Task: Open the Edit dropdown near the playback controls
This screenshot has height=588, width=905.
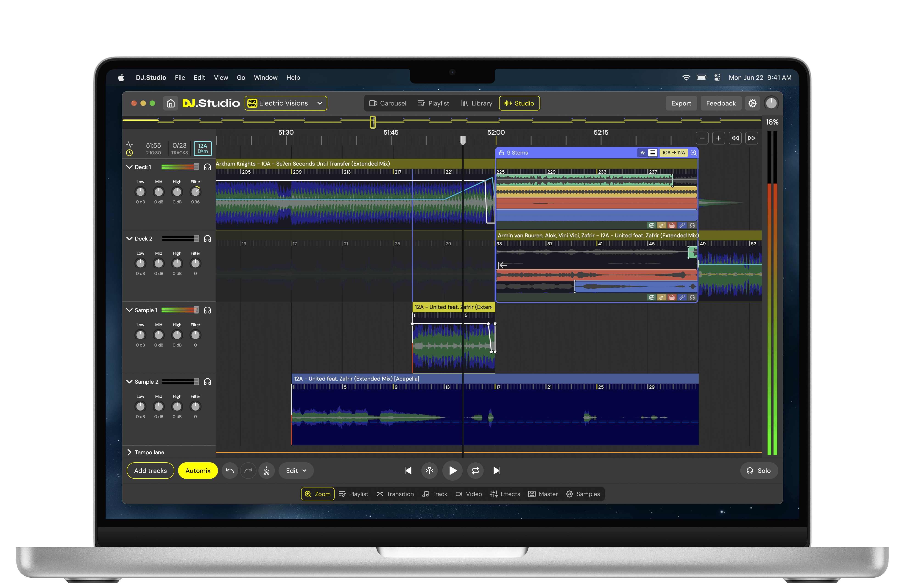Action: tap(296, 471)
